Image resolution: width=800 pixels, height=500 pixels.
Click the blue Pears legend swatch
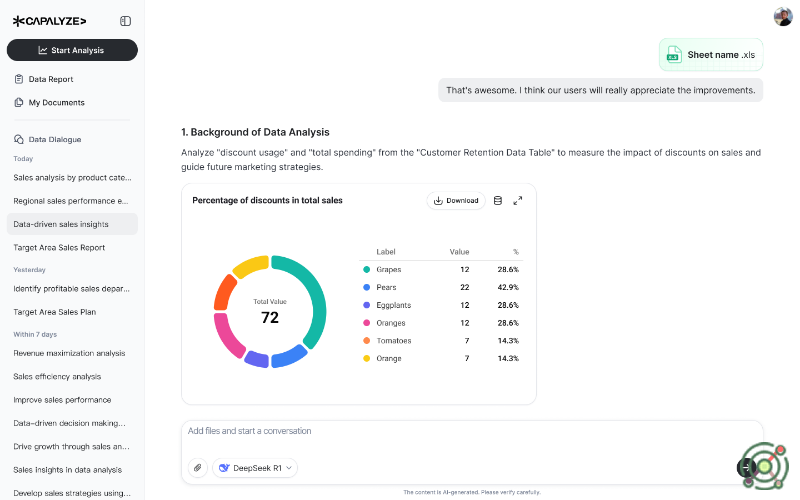click(366, 287)
